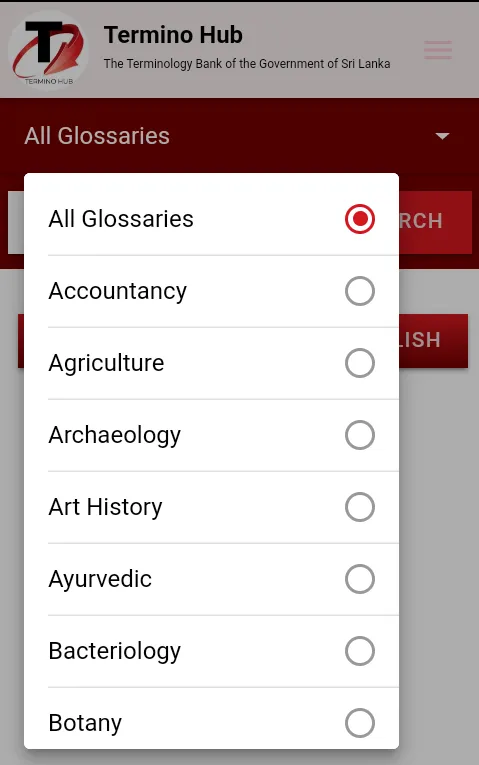The width and height of the screenshot is (479, 765).
Task: Click the Termino Hub logo
Action: [48, 50]
